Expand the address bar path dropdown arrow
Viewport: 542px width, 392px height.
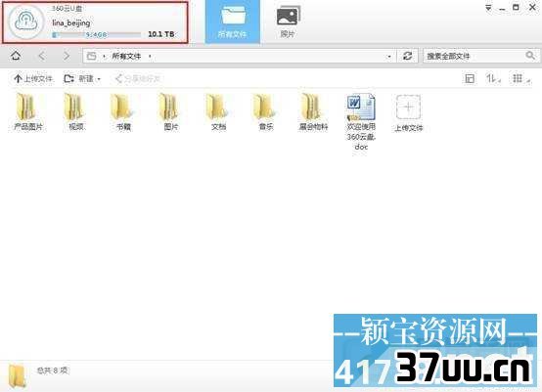click(389, 56)
